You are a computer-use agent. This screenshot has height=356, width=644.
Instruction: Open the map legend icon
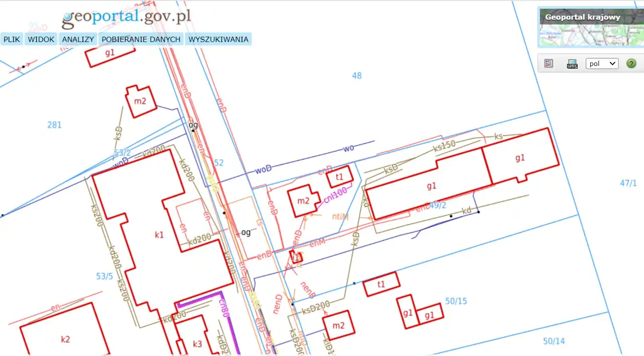(x=549, y=64)
